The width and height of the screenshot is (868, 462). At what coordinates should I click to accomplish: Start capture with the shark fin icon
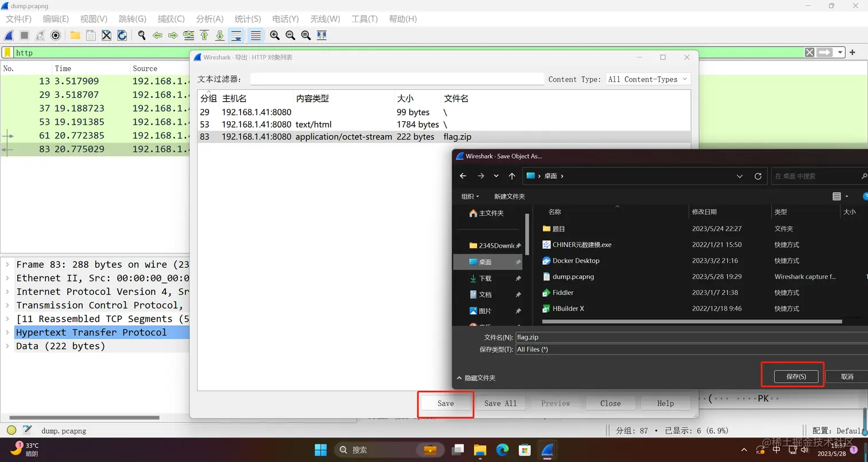[10, 36]
